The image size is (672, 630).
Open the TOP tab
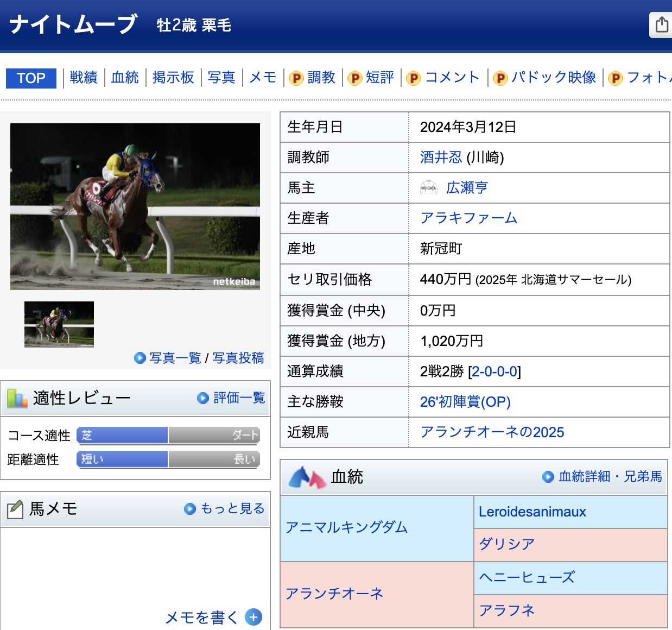(x=31, y=78)
